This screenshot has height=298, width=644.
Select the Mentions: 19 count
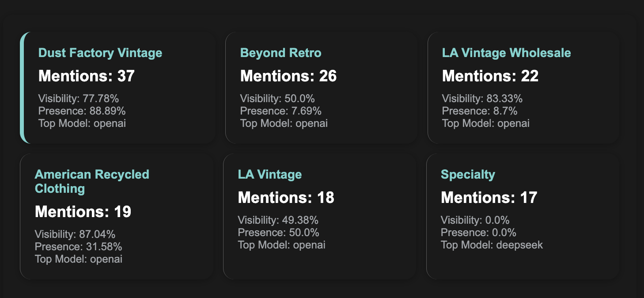83,212
